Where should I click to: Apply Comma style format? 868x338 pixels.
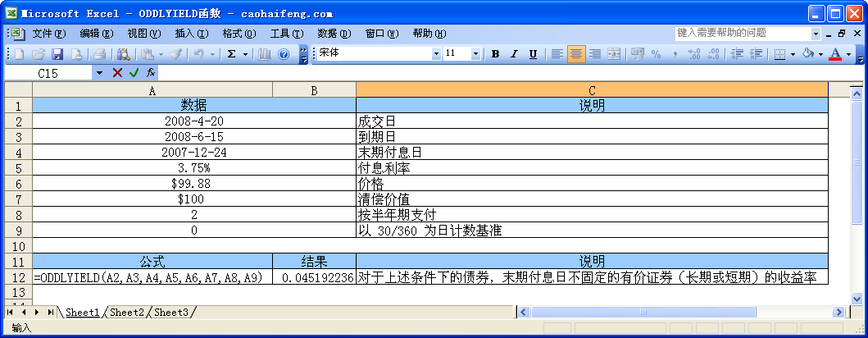675,54
